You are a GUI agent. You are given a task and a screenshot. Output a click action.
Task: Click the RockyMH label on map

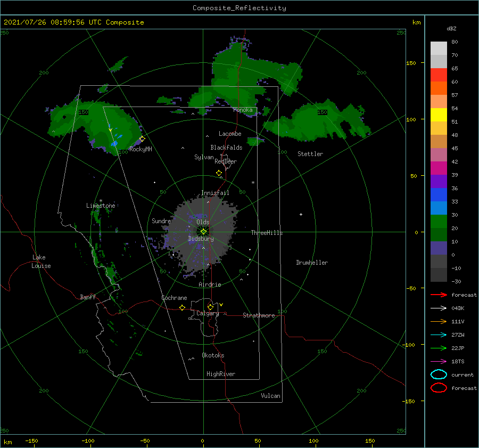click(x=141, y=149)
